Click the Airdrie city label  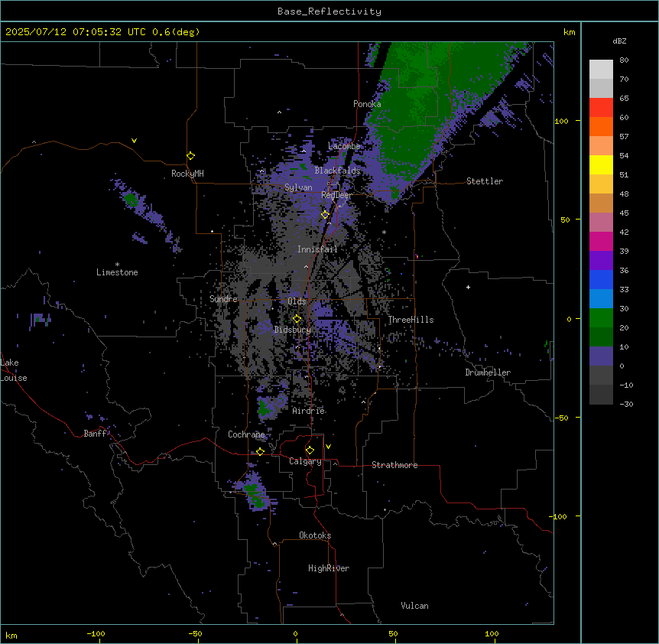click(x=308, y=411)
